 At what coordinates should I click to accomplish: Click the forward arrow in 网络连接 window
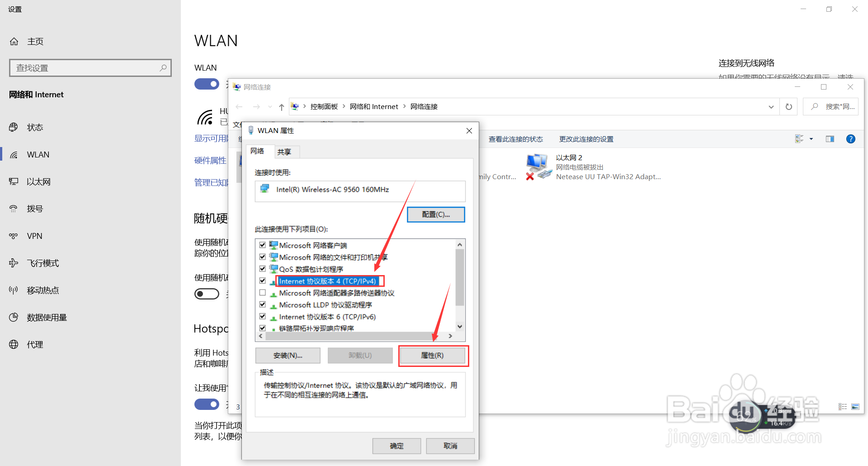coord(256,107)
